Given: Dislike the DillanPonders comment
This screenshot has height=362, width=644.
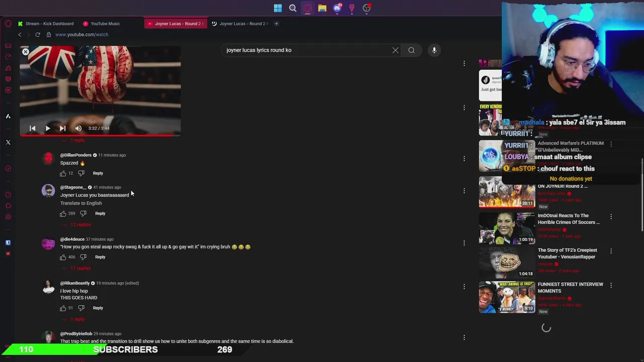Looking at the screenshot, I should [x=81, y=173].
